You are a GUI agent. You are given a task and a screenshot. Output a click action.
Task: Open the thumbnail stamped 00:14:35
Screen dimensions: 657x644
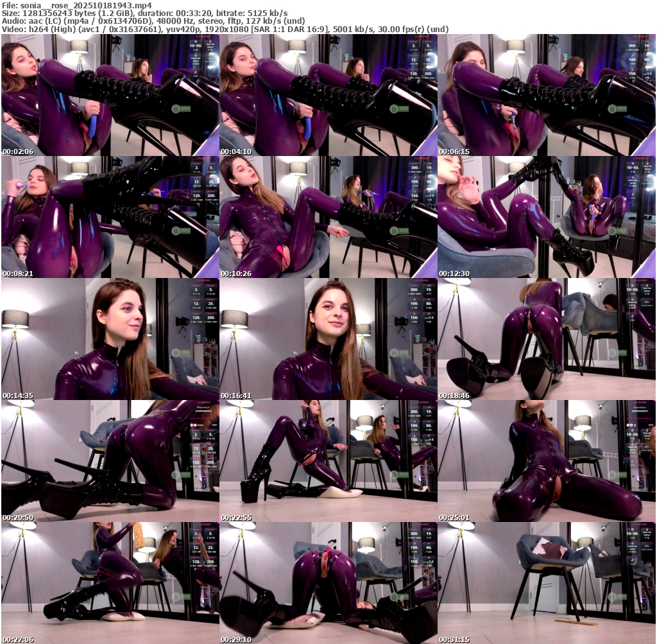tap(110, 339)
